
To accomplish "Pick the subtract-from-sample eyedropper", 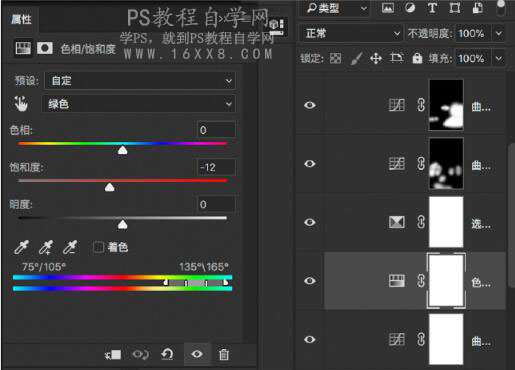I will point(70,247).
